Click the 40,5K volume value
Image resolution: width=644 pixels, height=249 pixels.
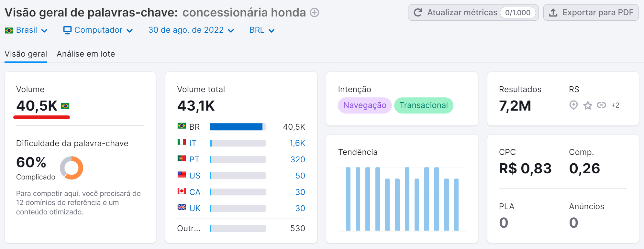[x=37, y=106]
